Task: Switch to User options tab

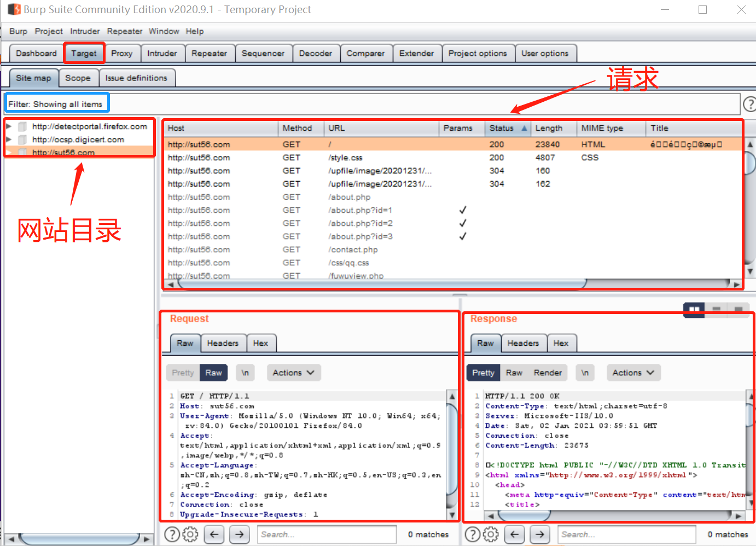Action: [x=545, y=53]
